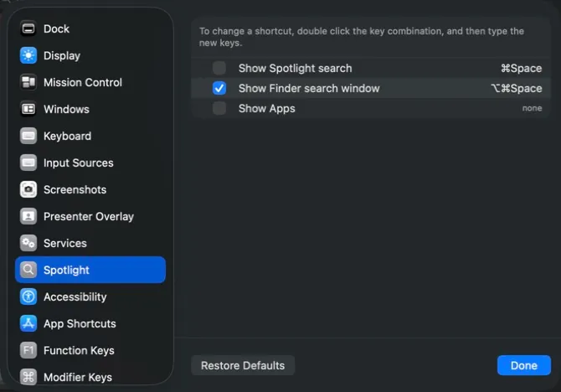Image resolution: width=561 pixels, height=392 pixels.
Task: Select the ⌥⌘Space key combination
Action: point(517,88)
